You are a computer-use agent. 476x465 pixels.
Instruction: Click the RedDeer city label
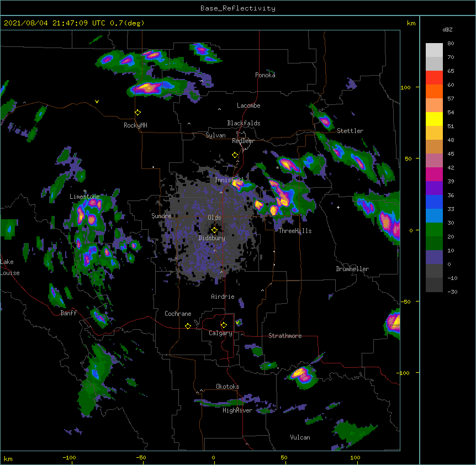point(243,141)
